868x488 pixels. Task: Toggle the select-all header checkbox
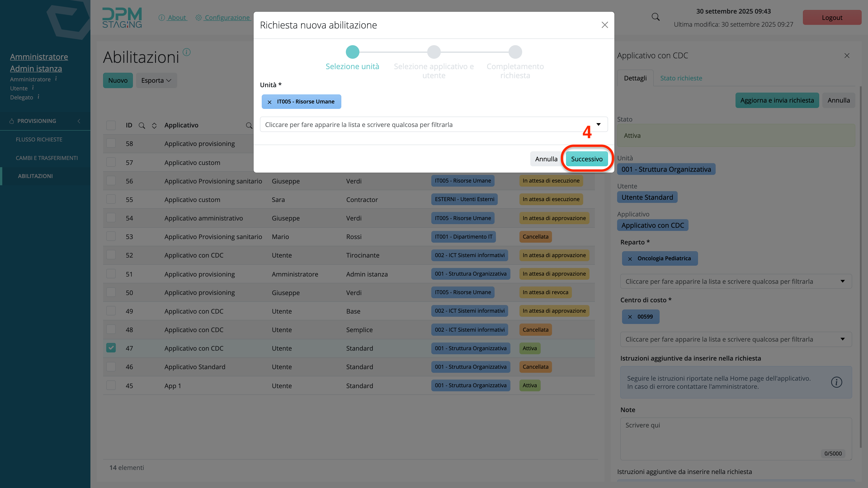111,125
